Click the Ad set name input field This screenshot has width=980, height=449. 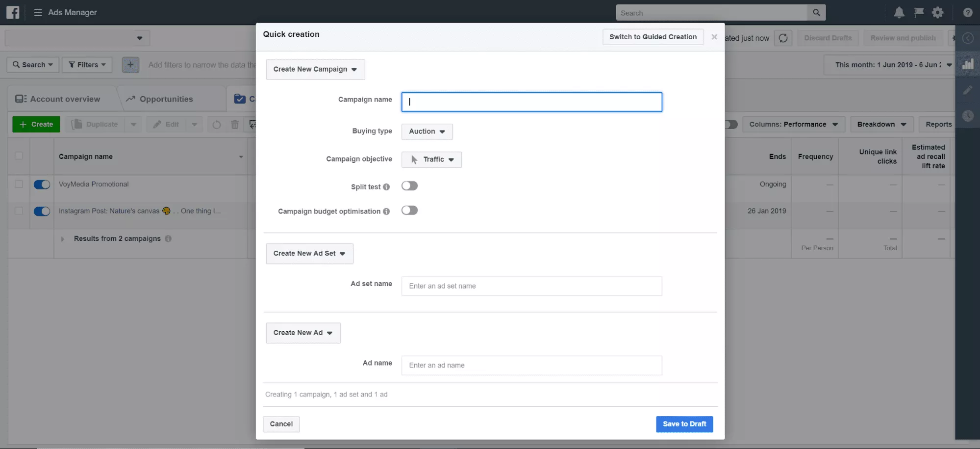[x=531, y=286]
